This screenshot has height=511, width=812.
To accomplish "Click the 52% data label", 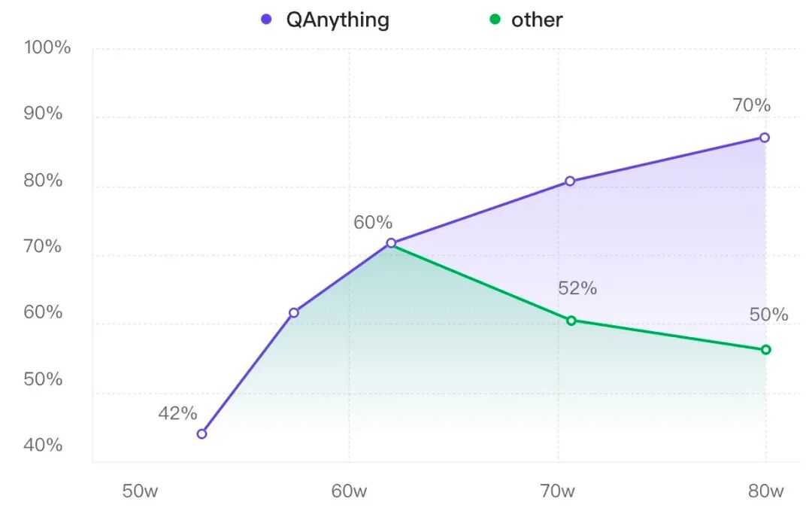I will [x=577, y=288].
